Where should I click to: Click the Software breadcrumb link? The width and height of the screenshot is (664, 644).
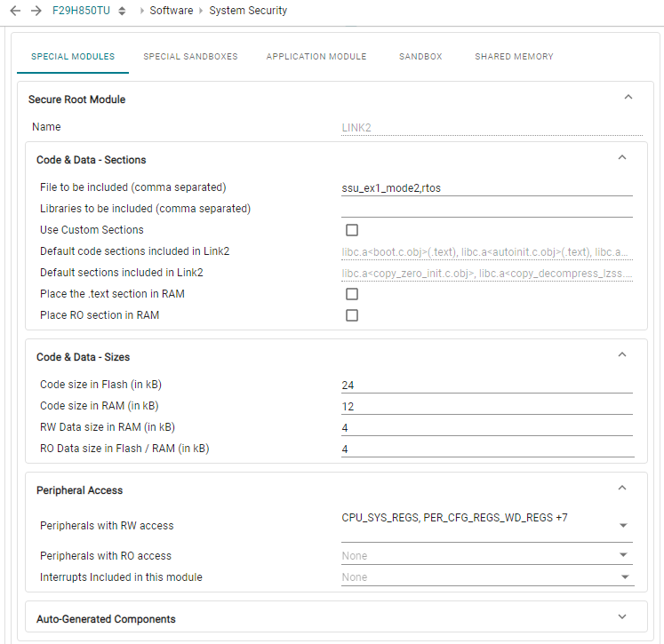pyautogui.click(x=172, y=11)
